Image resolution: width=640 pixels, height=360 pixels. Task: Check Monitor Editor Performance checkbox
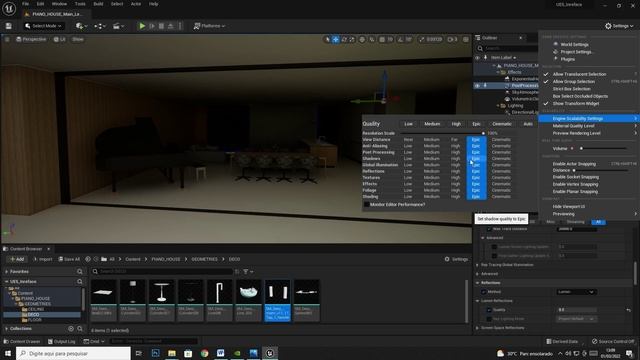pyautogui.click(x=367, y=204)
